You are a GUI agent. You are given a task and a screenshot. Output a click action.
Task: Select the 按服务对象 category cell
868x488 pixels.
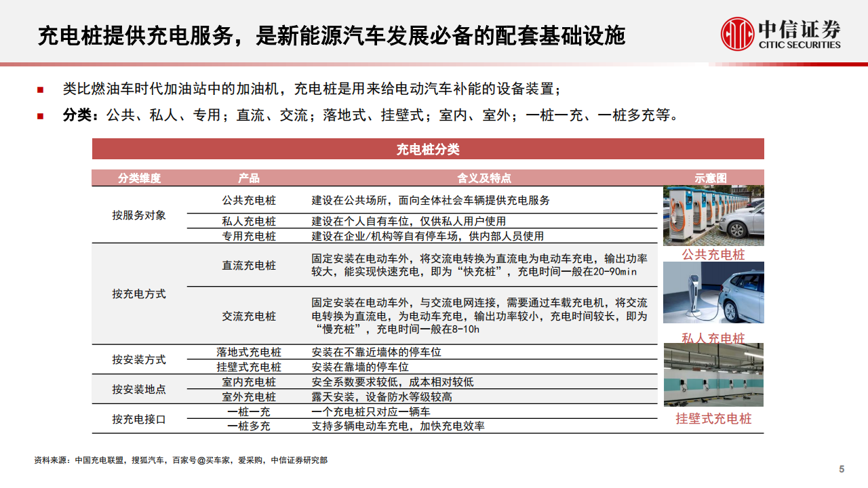click(139, 216)
